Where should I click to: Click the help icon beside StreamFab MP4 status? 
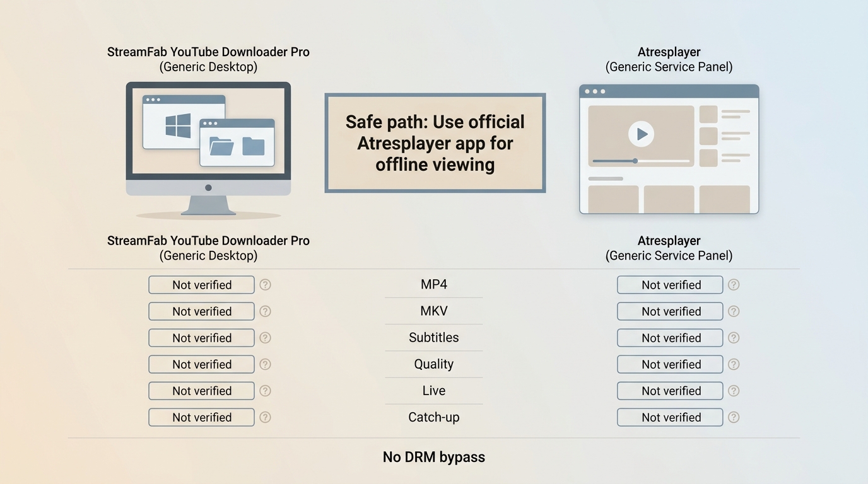click(x=266, y=285)
